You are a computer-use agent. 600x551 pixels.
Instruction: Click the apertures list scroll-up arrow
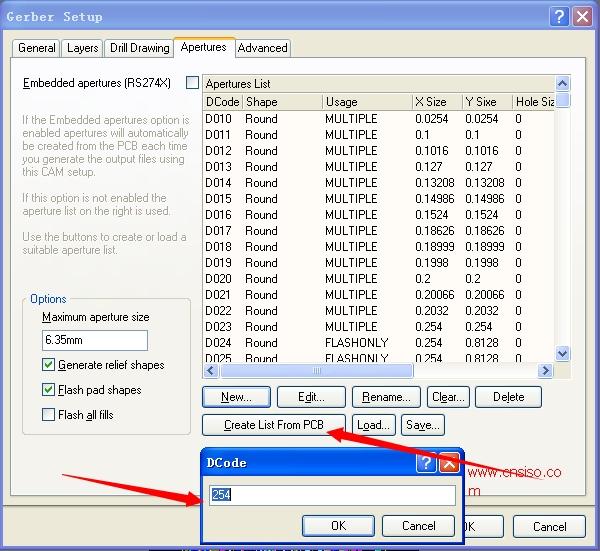pyautogui.click(x=562, y=83)
